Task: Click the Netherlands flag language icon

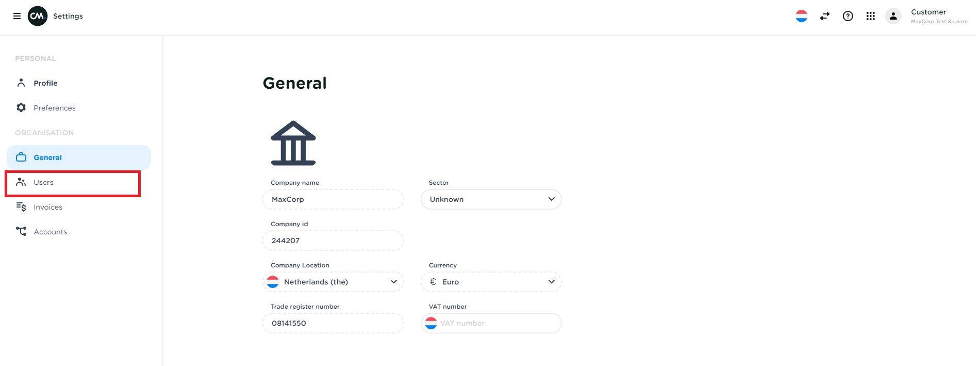Action: click(x=801, y=16)
